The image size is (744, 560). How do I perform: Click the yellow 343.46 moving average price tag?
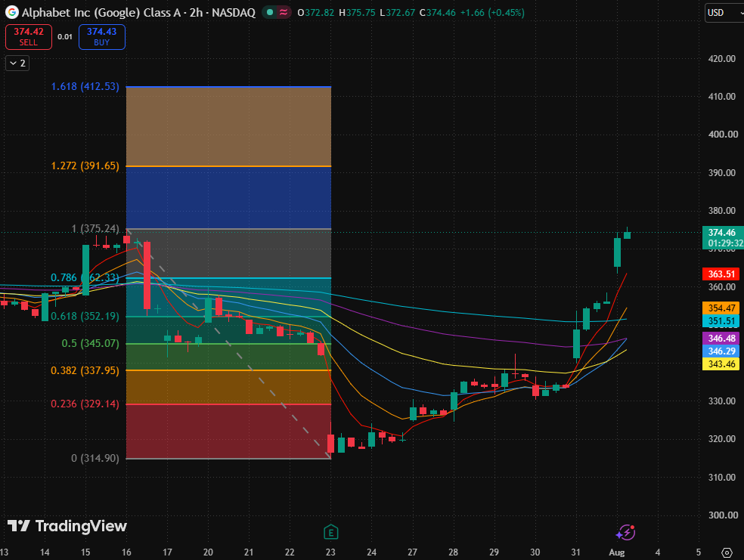[x=722, y=364]
